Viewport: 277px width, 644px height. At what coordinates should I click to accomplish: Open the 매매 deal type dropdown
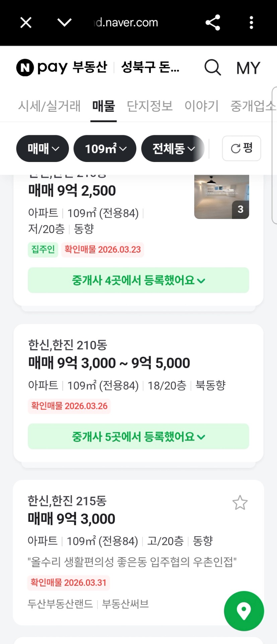coord(43,149)
